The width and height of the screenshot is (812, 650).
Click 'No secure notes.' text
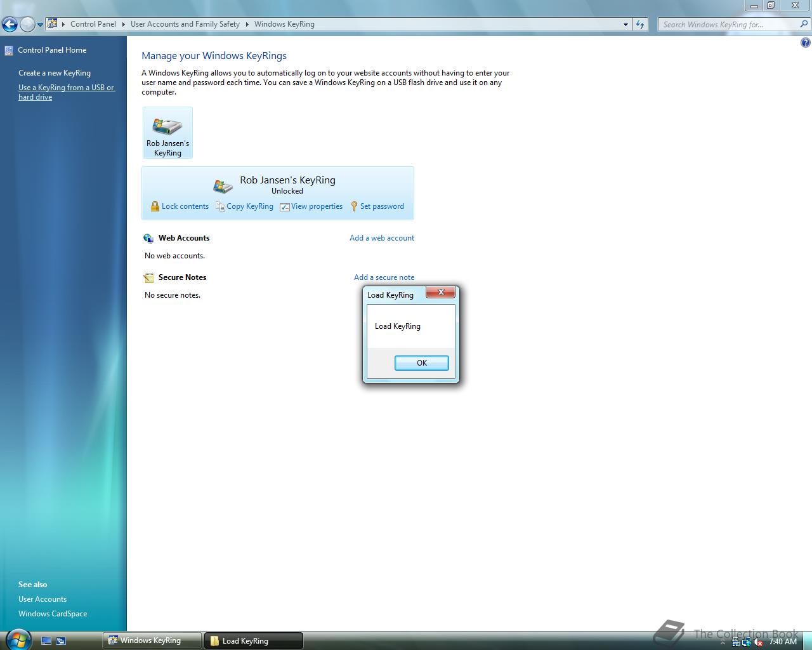173,295
